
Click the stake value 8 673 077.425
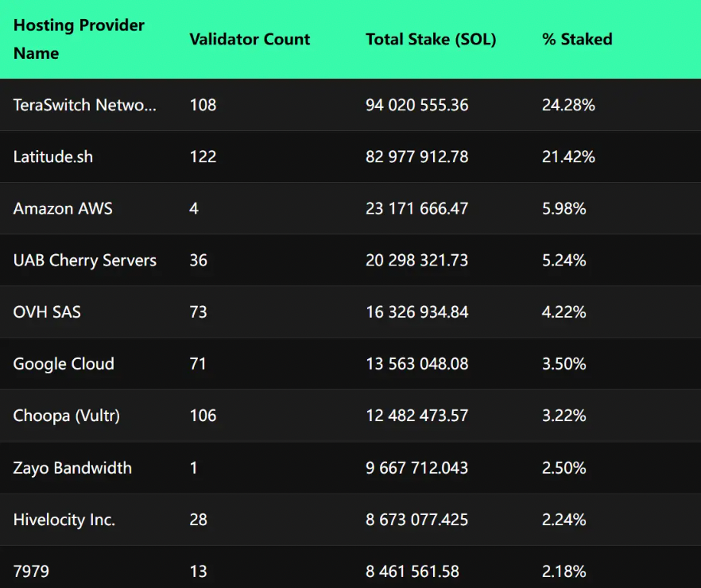point(417,520)
